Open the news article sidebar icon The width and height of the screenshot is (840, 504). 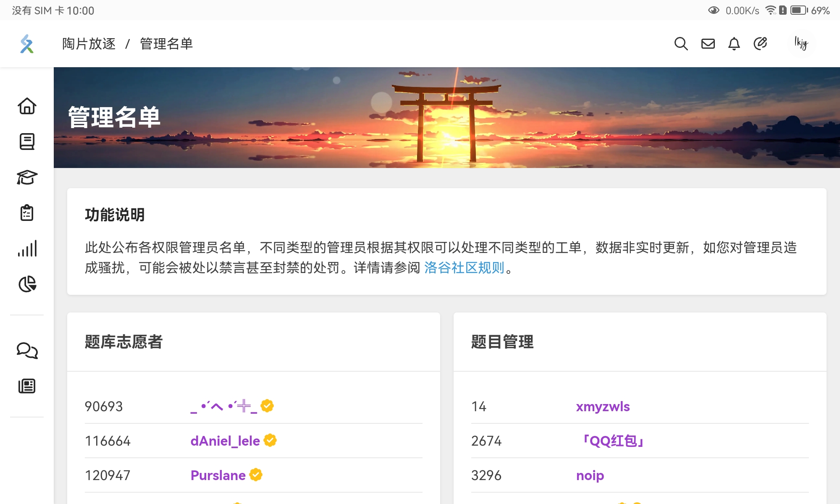[x=27, y=386]
